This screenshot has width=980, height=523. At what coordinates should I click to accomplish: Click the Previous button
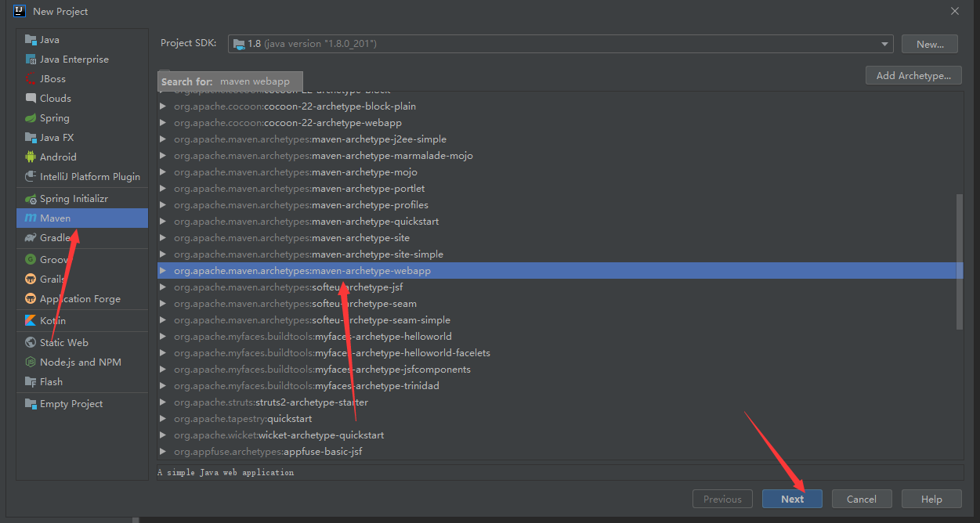coord(722,499)
